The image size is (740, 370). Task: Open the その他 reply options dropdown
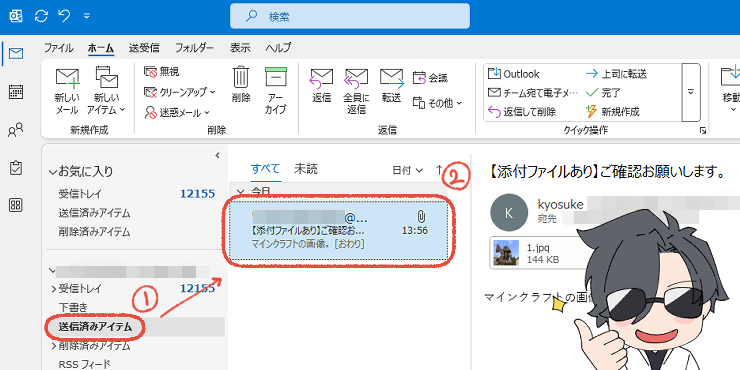click(437, 102)
